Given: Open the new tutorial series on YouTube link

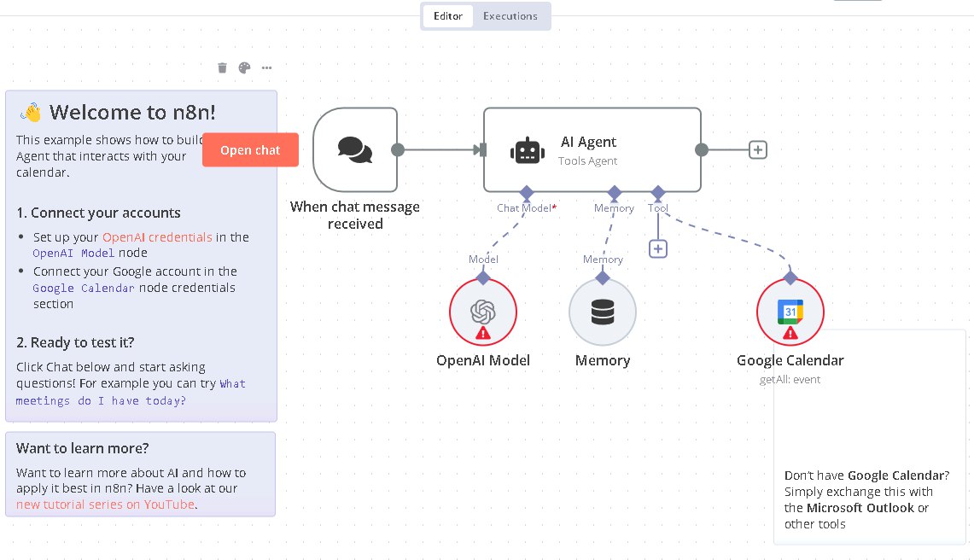Looking at the screenshot, I should [106, 505].
